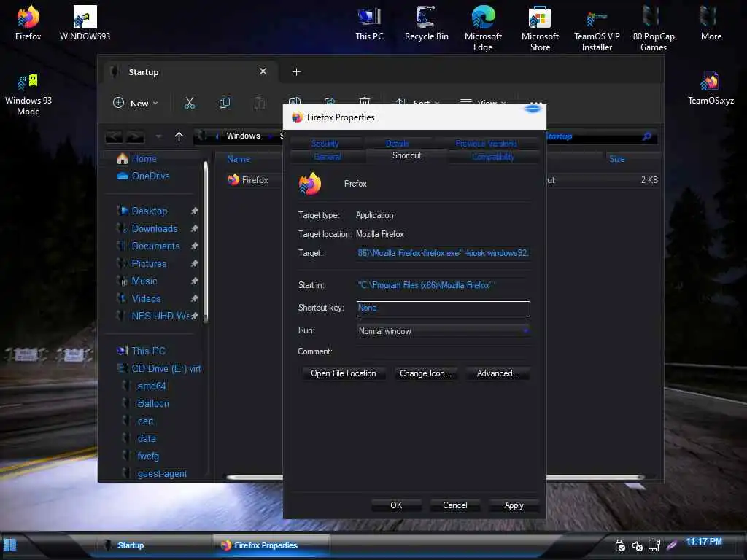Click Paste icon in Explorer toolbar
This screenshot has height=560, width=747.
coord(259,103)
